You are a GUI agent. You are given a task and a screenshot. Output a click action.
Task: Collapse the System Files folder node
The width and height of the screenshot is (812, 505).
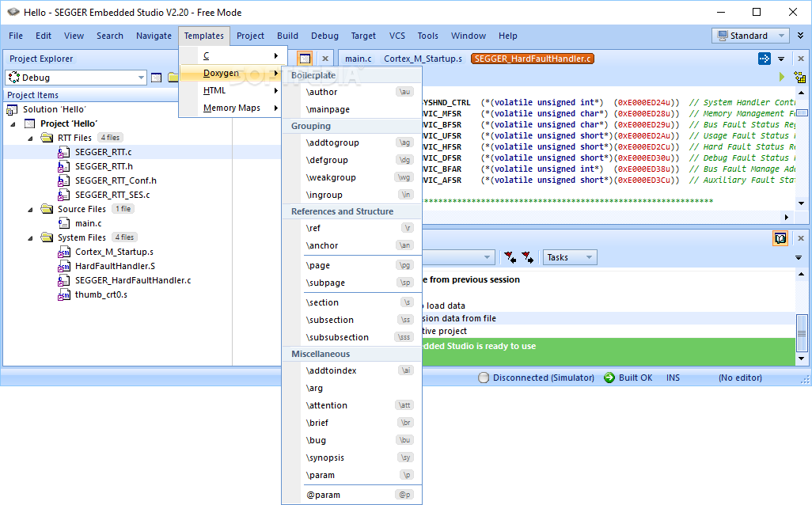pyautogui.click(x=30, y=237)
